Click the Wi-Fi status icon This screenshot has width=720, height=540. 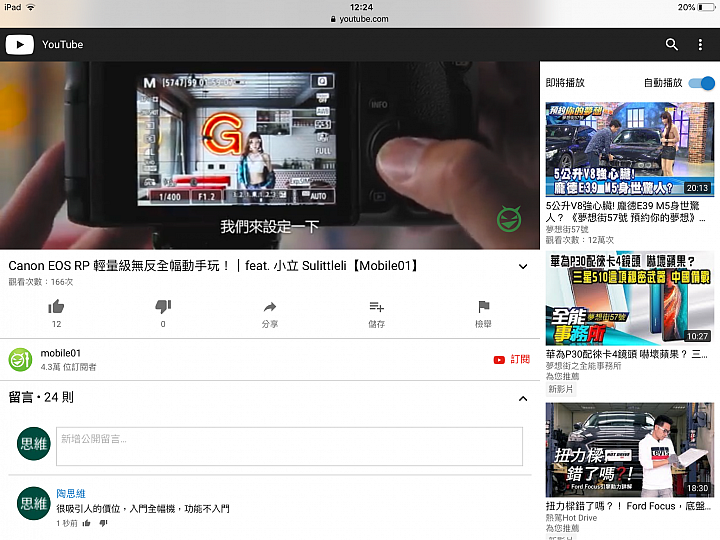pos(31,7)
